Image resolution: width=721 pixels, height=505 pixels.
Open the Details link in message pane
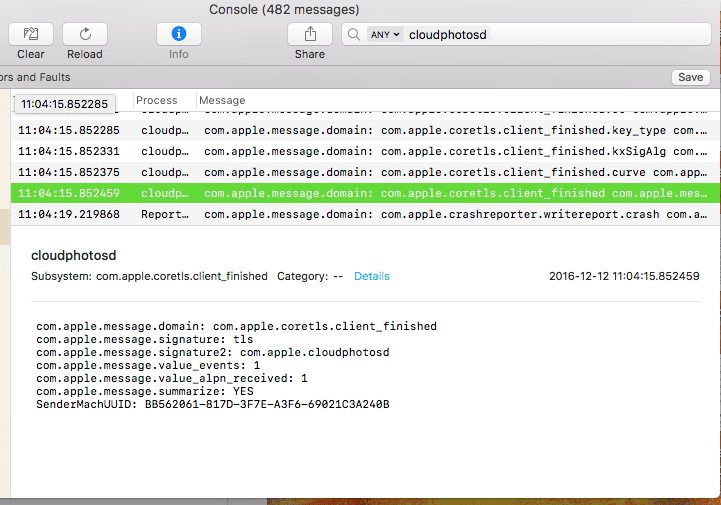(x=372, y=276)
